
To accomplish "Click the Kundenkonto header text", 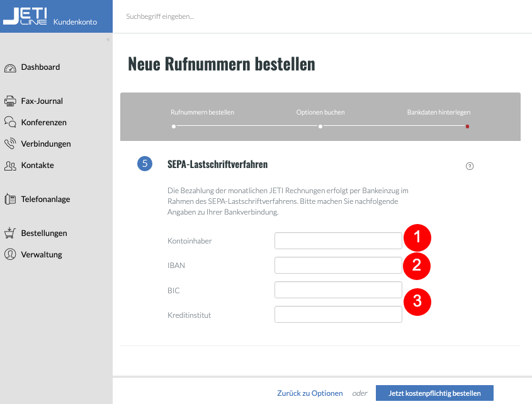I will point(75,21).
